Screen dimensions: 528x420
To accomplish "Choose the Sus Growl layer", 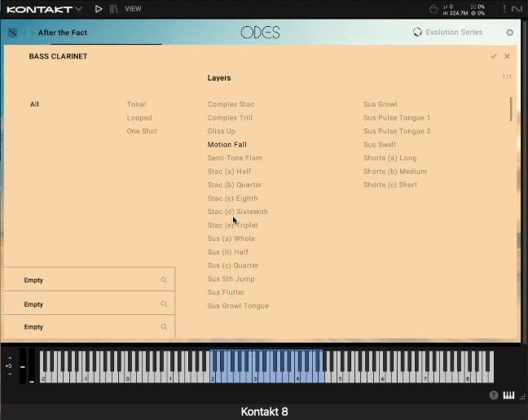I will [381, 104].
